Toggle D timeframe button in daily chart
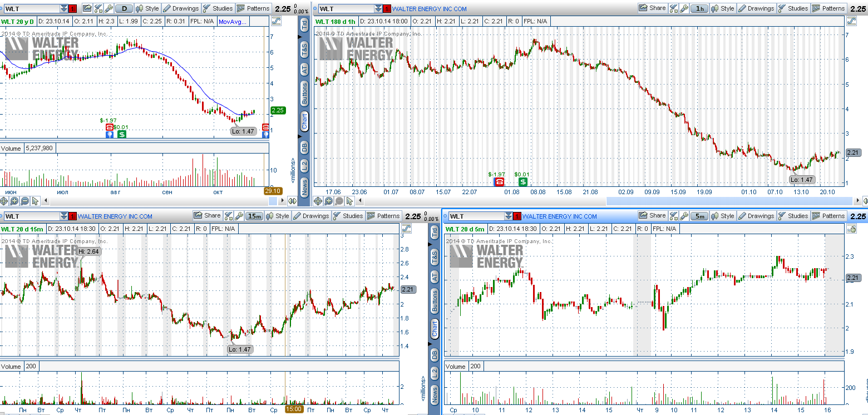 point(125,8)
